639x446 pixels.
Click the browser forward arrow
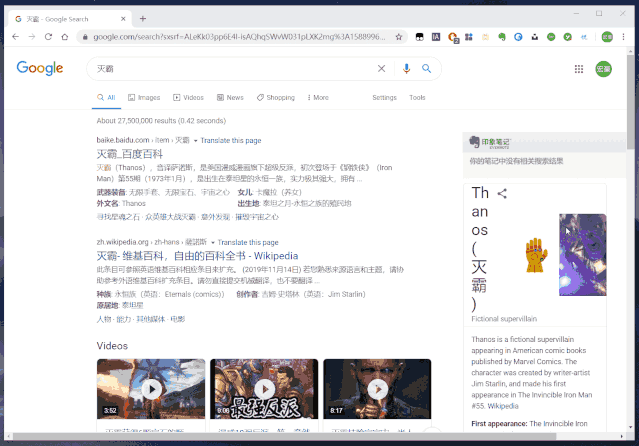point(32,37)
